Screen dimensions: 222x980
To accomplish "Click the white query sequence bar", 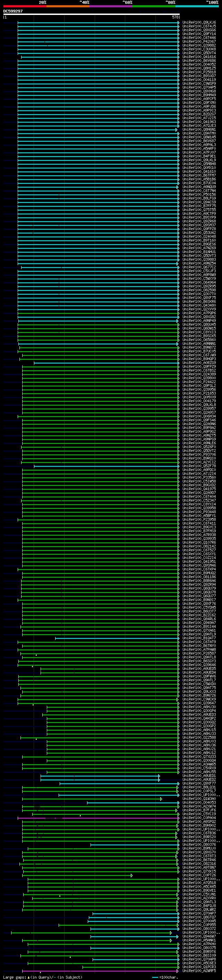I will [92, 14].
